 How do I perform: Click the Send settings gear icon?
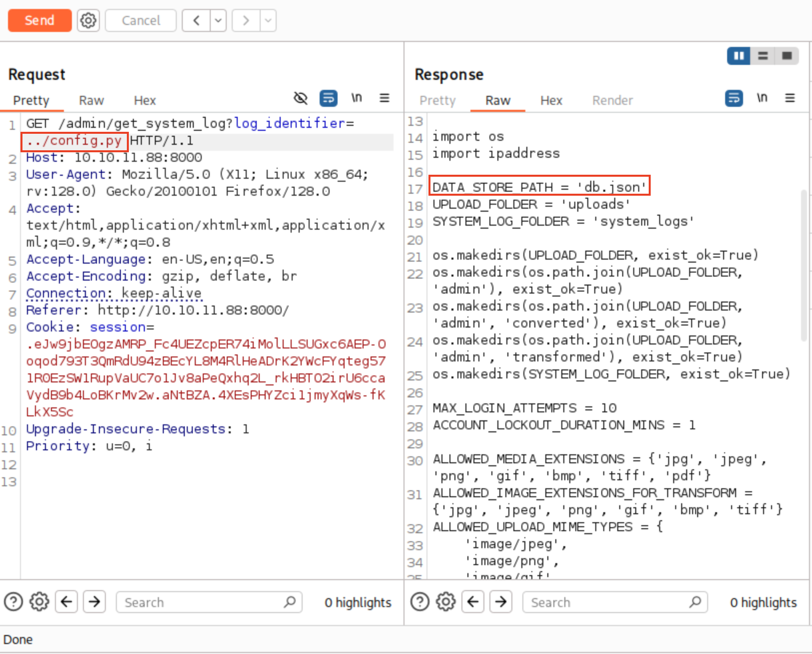pyautogui.click(x=88, y=20)
